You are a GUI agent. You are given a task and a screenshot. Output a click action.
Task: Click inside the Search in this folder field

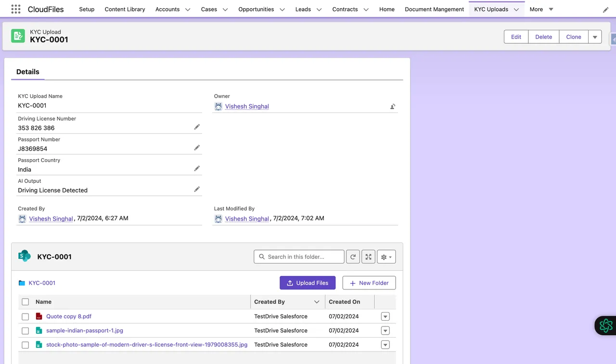298,256
